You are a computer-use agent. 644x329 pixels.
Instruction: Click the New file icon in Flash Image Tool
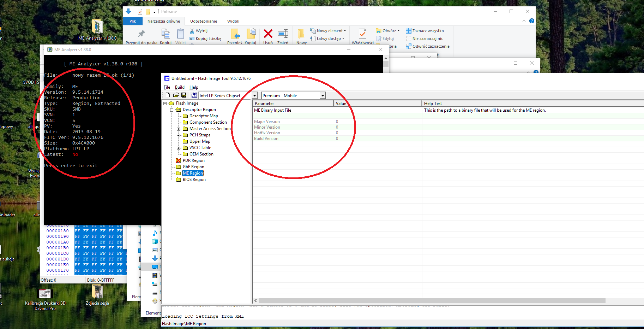pyautogui.click(x=168, y=95)
